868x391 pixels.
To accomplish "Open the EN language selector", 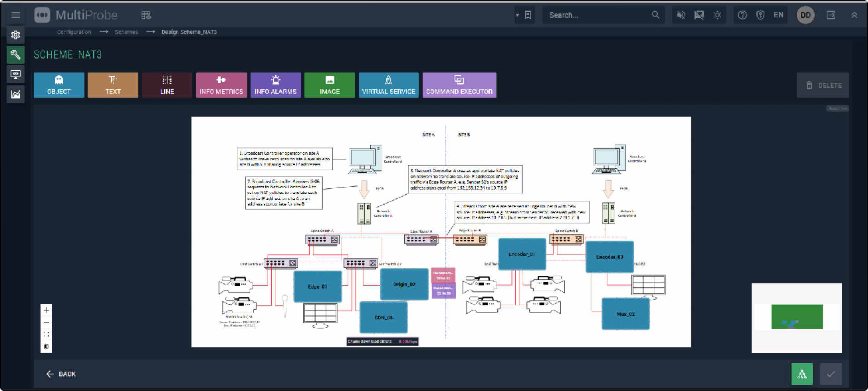I will (778, 15).
